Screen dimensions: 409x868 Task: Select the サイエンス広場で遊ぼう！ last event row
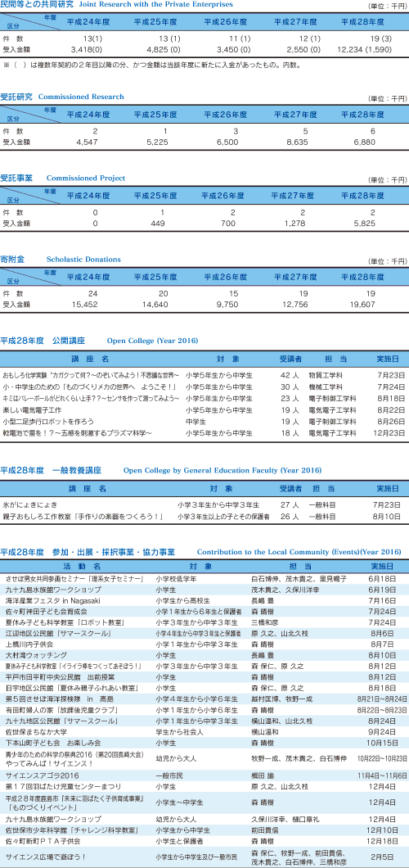(x=204, y=857)
